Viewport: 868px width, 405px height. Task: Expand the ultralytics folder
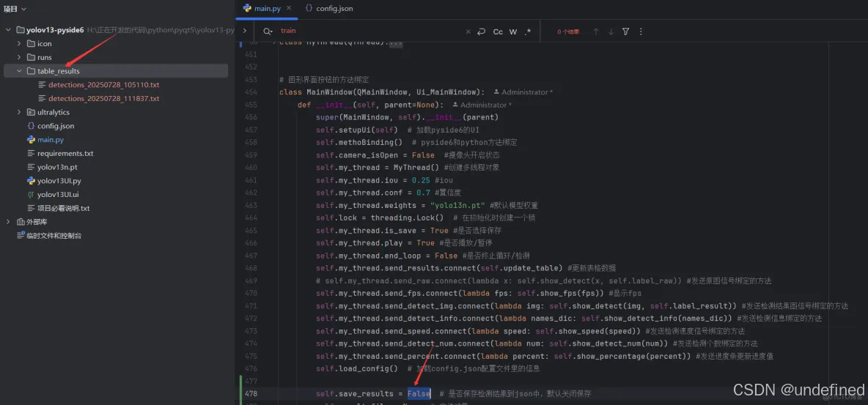point(19,112)
